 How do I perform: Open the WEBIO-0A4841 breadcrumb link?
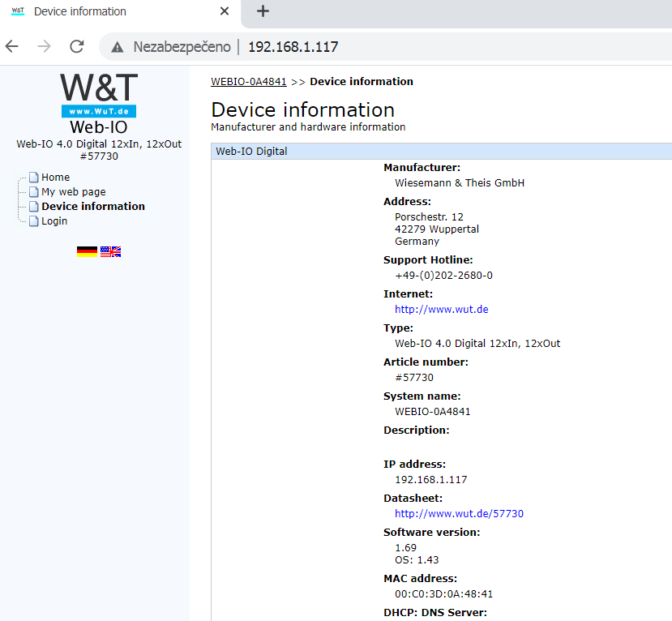248,81
